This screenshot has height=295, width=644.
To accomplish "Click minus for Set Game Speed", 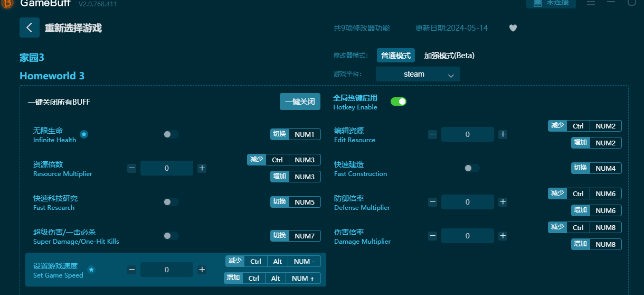I will 132,270.
